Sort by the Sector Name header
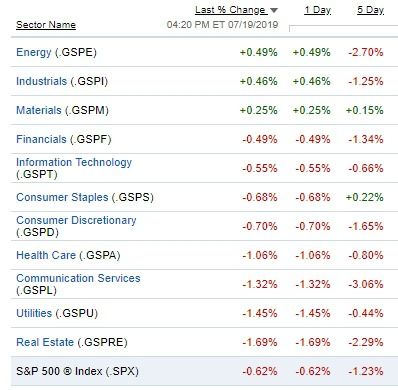This screenshot has height=390, width=398. point(46,25)
